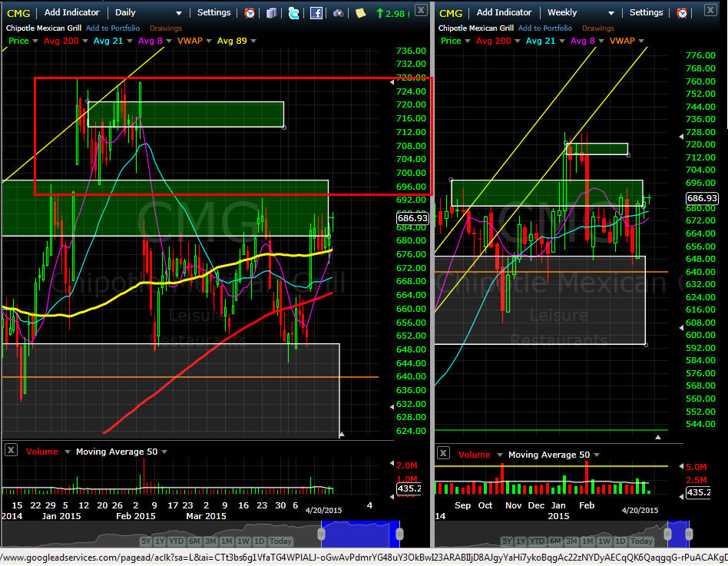Click the green 2.98 price change indicator

(x=392, y=14)
